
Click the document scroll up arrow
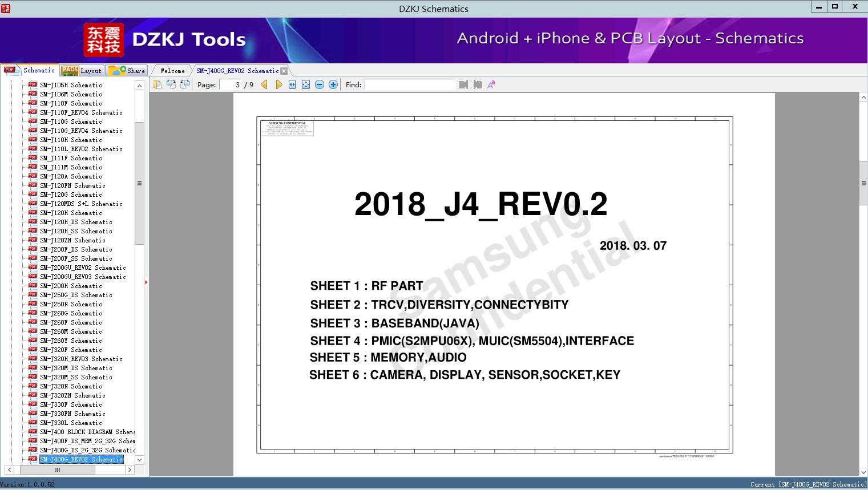pyautogui.click(x=863, y=98)
